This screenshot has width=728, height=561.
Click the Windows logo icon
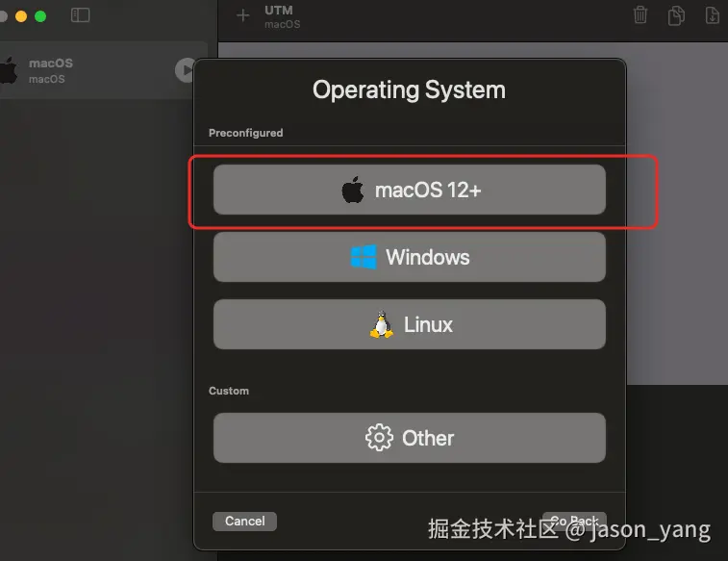click(364, 257)
